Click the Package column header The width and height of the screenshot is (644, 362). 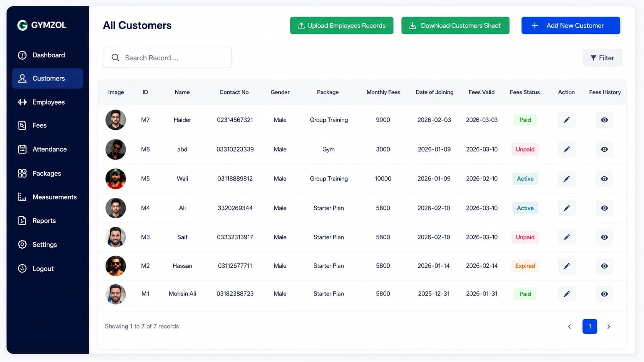click(x=328, y=92)
